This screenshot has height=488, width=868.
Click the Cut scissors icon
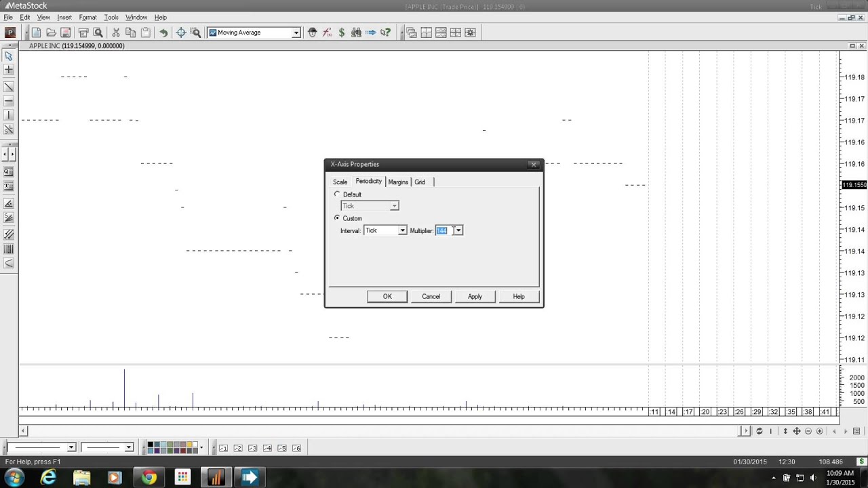pyautogui.click(x=116, y=33)
